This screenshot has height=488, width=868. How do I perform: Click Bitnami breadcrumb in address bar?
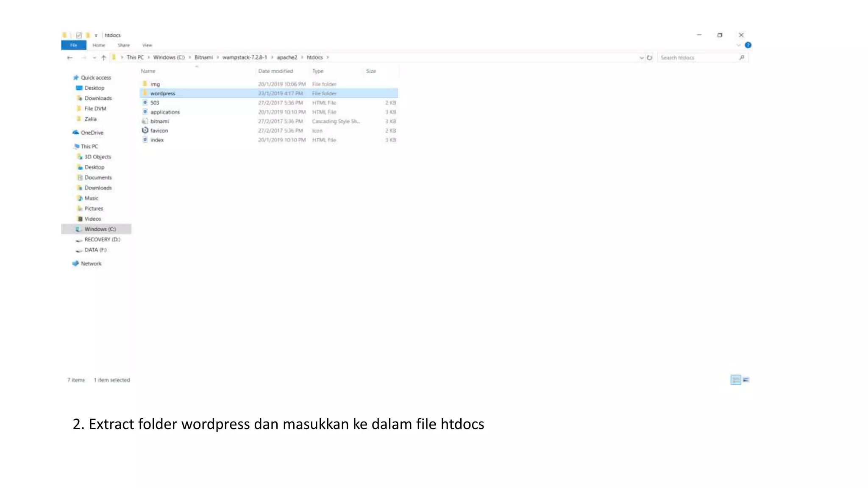click(x=203, y=57)
